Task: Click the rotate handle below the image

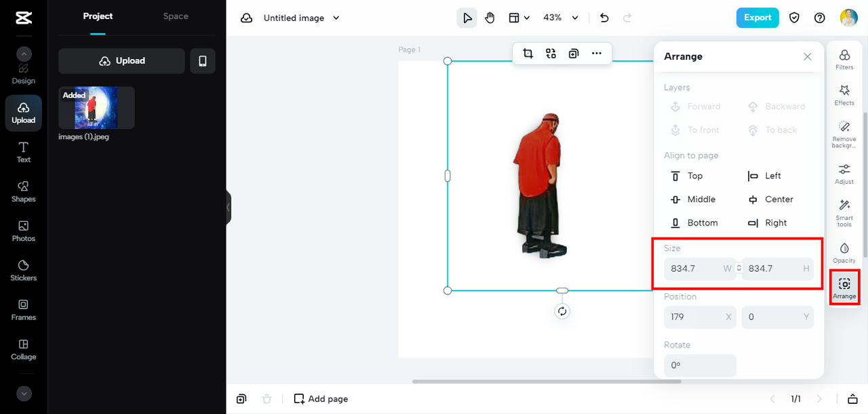Action: tap(562, 312)
